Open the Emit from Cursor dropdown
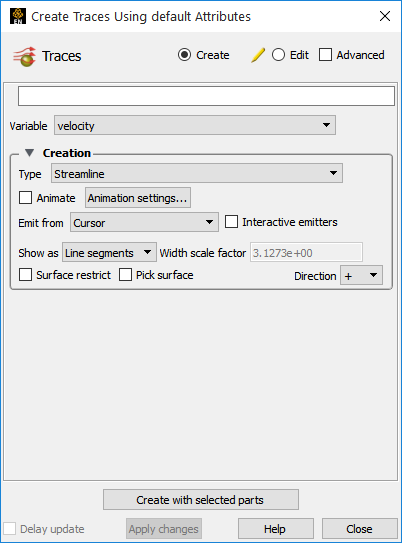Image resolution: width=402 pixels, height=543 pixels. click(x=144, y=222)
